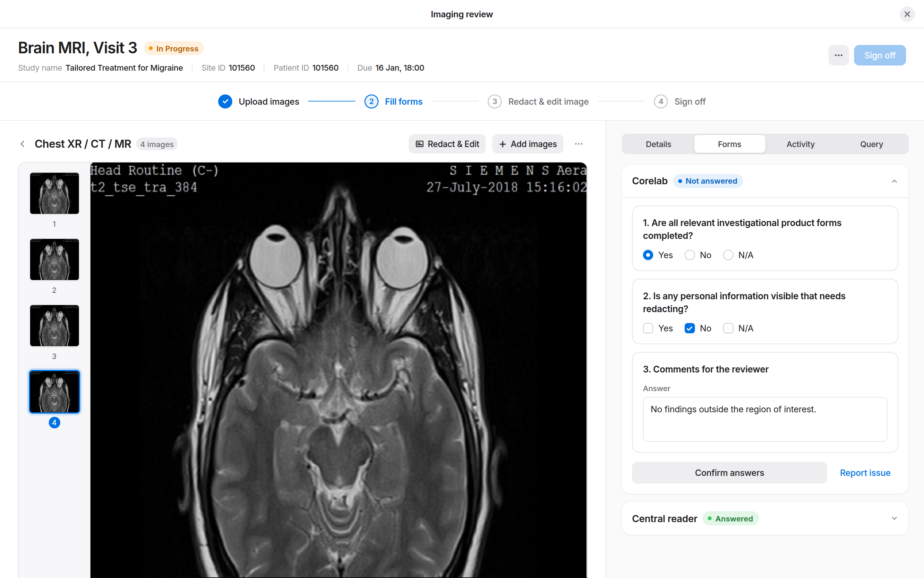The height and width of the screenshot is (578, 924).
Task: Select image thumbnail 1
Action: [54, 193]
